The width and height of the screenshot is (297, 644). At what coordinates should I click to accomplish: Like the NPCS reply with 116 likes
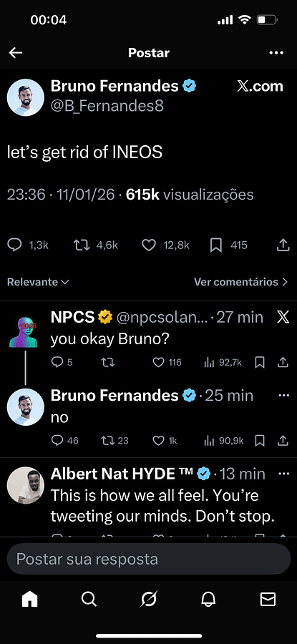159,362
